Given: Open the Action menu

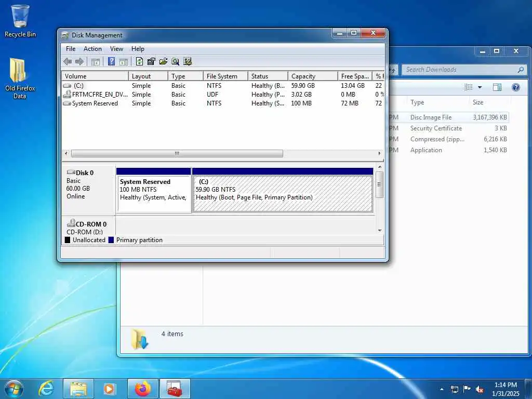Looking at the screenshot, I should (92, 49).
